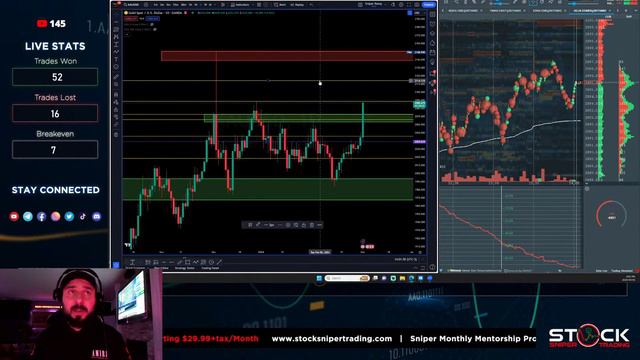Viewport: 640px width, 360px height.
Task: Click the Windows Start button
Action: [x=319, y=278]
